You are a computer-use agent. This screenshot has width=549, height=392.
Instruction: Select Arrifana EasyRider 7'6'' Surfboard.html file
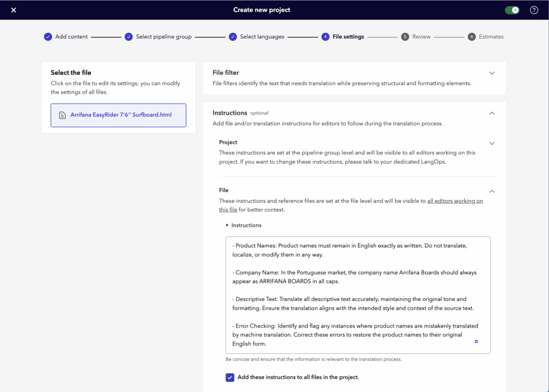coord(121,115)
